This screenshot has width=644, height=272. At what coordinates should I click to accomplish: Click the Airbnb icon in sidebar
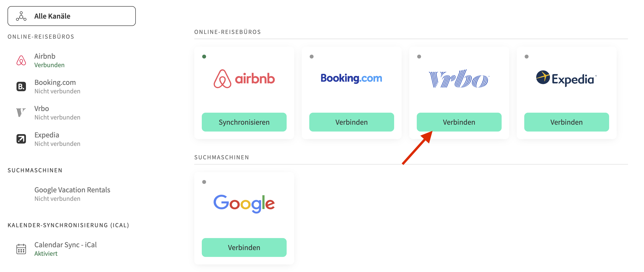point(21,60)
